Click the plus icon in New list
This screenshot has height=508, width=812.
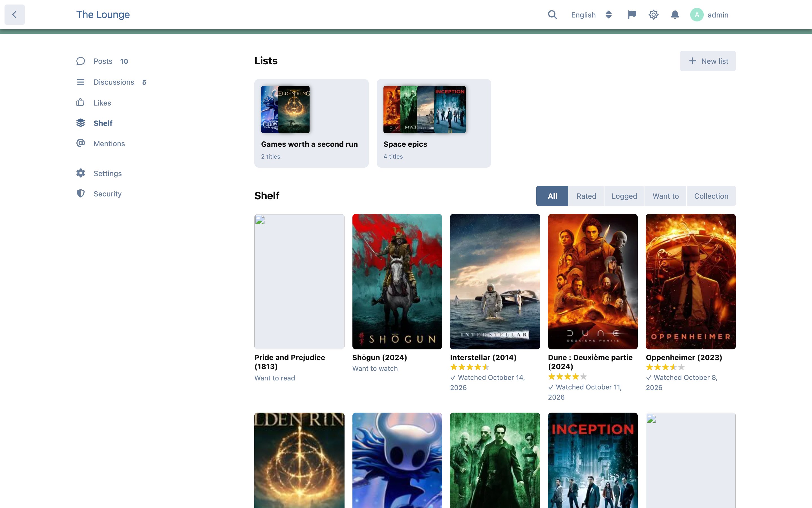point(692,61)
